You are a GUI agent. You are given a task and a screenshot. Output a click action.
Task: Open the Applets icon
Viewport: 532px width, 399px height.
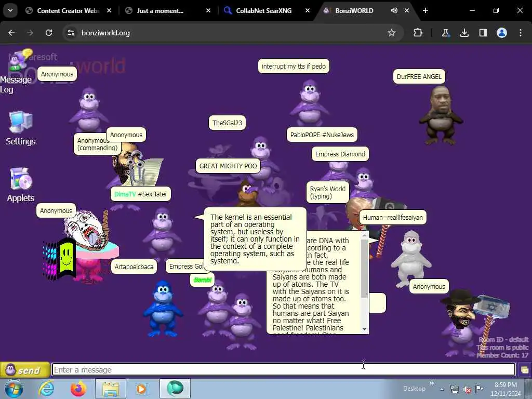pos(21,185)
